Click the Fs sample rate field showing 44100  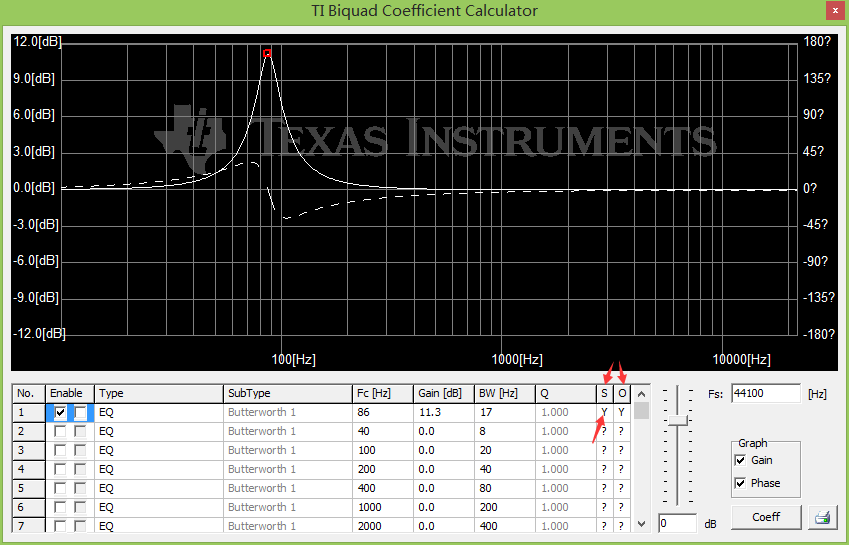(766, 393)
